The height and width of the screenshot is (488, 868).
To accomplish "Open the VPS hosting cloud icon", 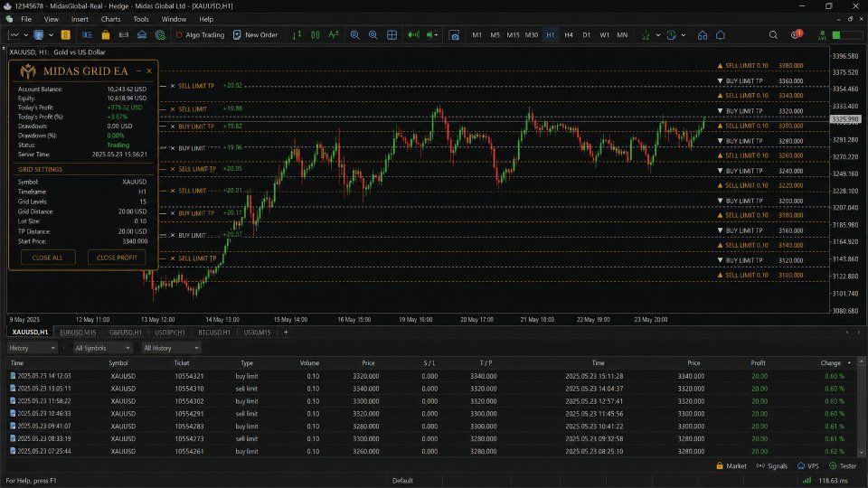I will click(142, 35).
